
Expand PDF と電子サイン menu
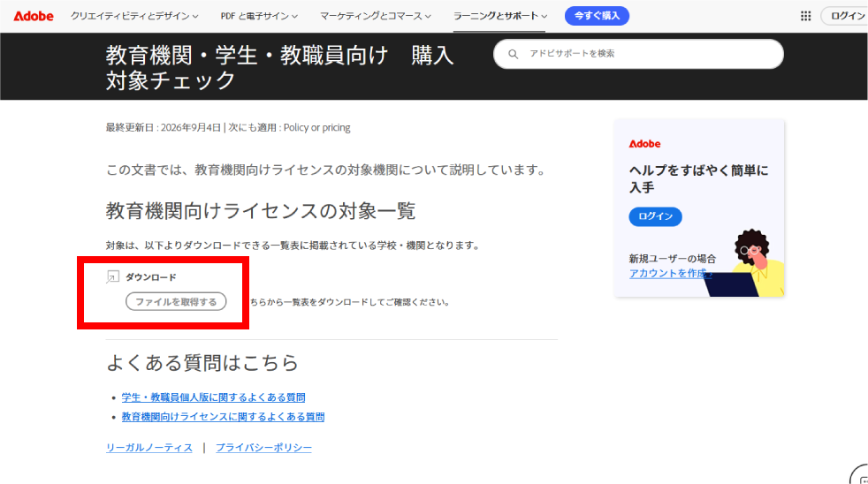pyautogui.click(x=259, y=16)
